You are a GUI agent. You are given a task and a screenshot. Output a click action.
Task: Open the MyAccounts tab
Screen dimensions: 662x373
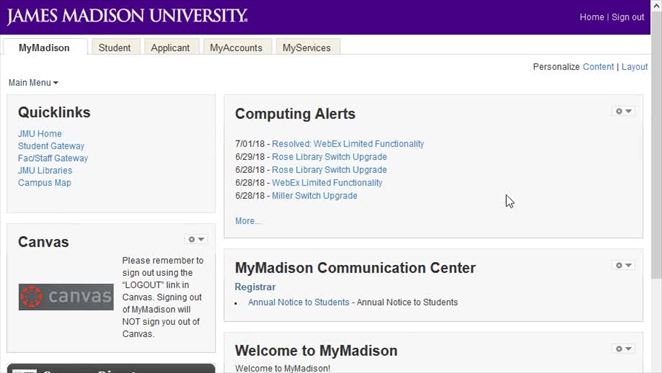[x=236, y=48]
